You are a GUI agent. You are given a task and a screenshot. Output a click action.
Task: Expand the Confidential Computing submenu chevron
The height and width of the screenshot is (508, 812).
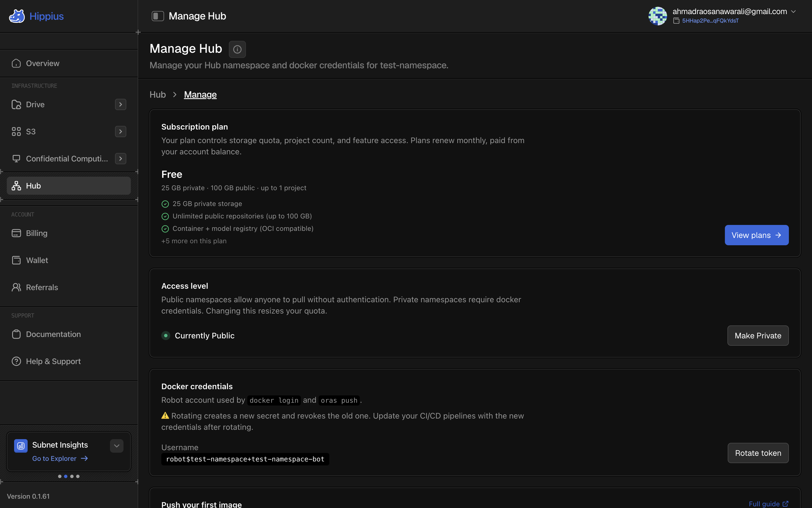[120, 159]
